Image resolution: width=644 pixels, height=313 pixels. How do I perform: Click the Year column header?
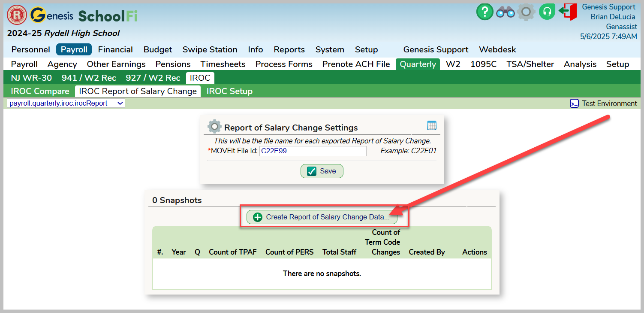[179, 252]
